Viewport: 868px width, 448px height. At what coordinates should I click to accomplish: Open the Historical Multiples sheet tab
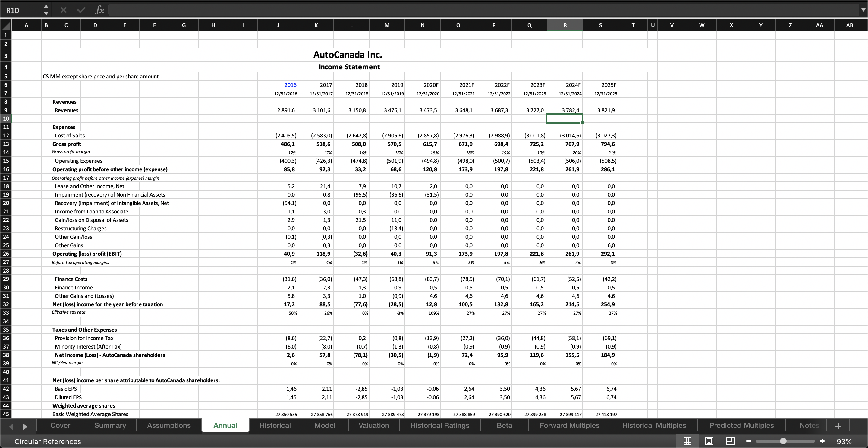[x=654, y=425]
